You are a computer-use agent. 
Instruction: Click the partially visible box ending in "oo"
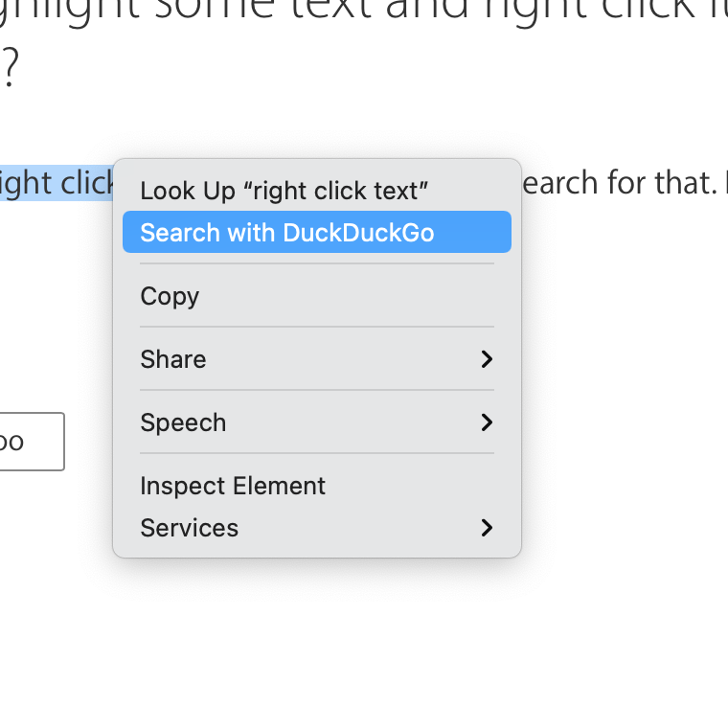(29, 442)
